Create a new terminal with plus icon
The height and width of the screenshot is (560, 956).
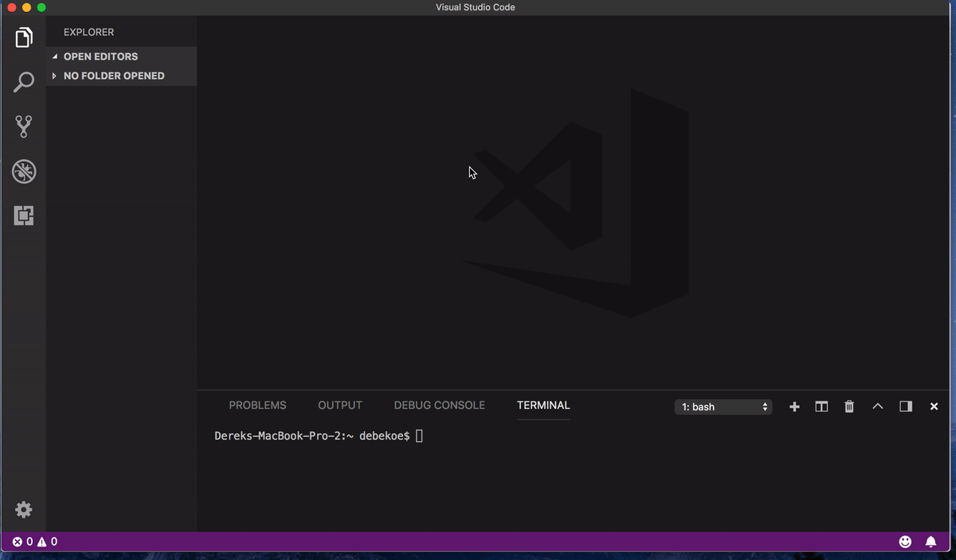794,406
